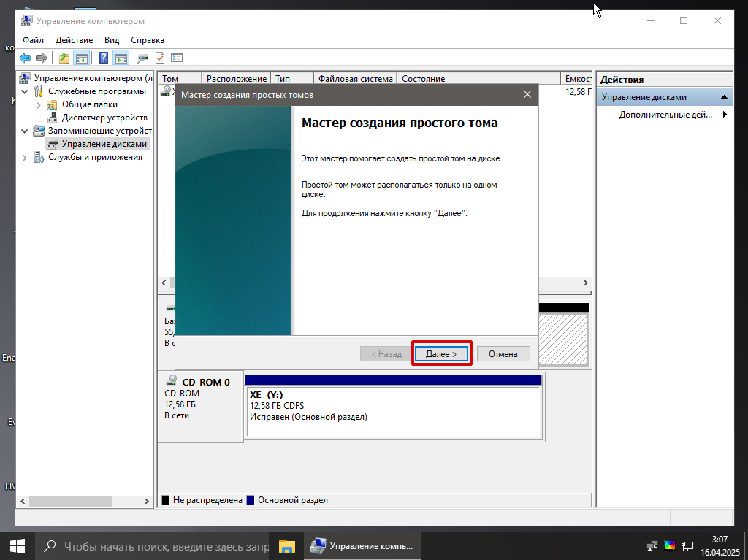Select Диспетчер устройств tree item
Screen dimensions: 748x560
(104, 118)
